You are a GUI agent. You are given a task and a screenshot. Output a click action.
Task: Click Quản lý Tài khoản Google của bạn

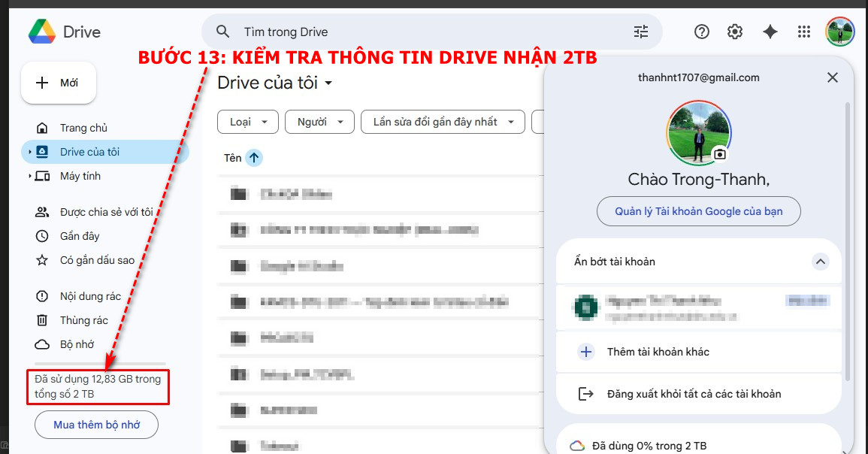click(698, 211)
